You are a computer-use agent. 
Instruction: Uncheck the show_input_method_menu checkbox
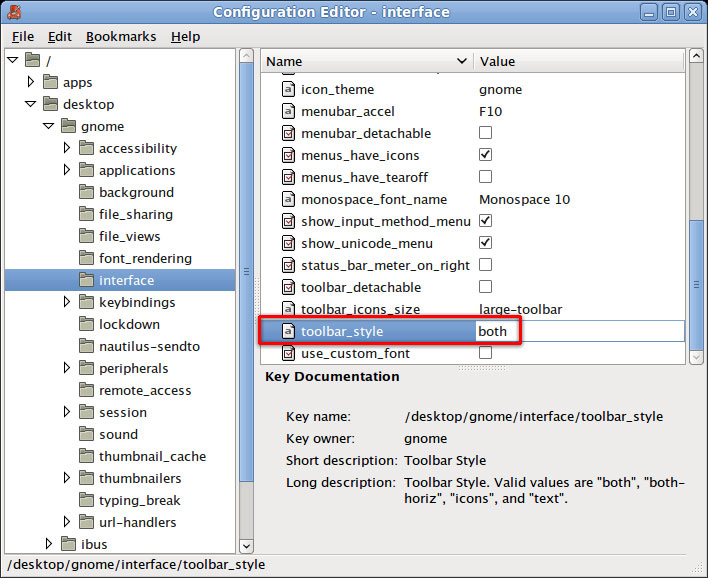[485, 221]
